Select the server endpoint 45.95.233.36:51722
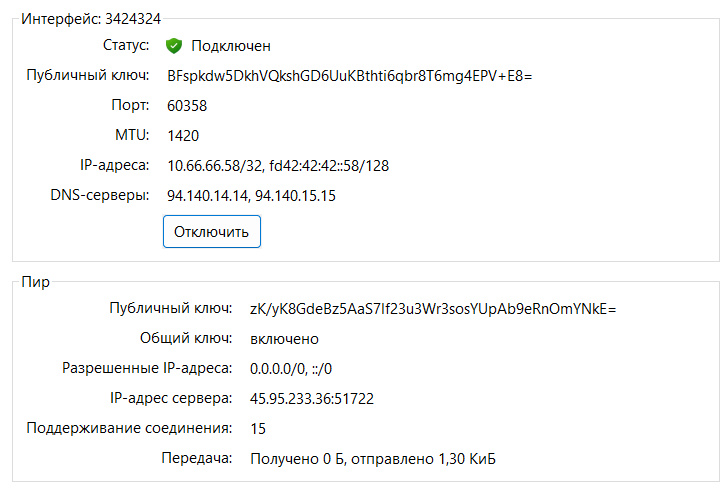Viewport: 724px width, 491px height. [x=312, y=399]
